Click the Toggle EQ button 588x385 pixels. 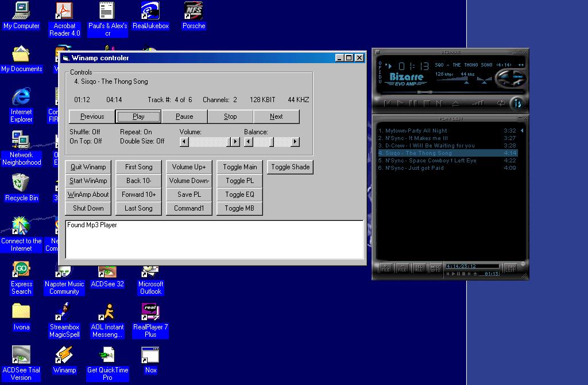pyautogui.click(x=239, y=195)
